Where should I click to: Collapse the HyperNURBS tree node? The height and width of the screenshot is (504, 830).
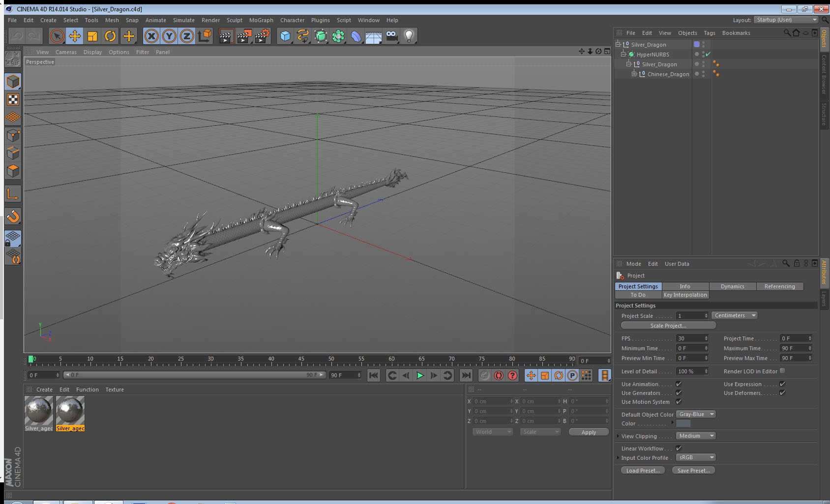pos(623,54)
